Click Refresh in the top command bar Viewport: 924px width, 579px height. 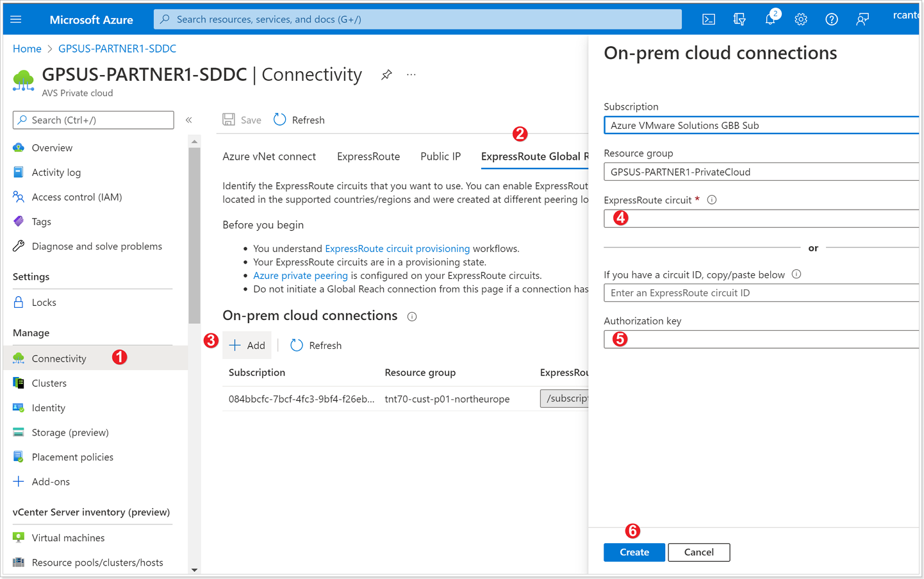pos(299,120)
